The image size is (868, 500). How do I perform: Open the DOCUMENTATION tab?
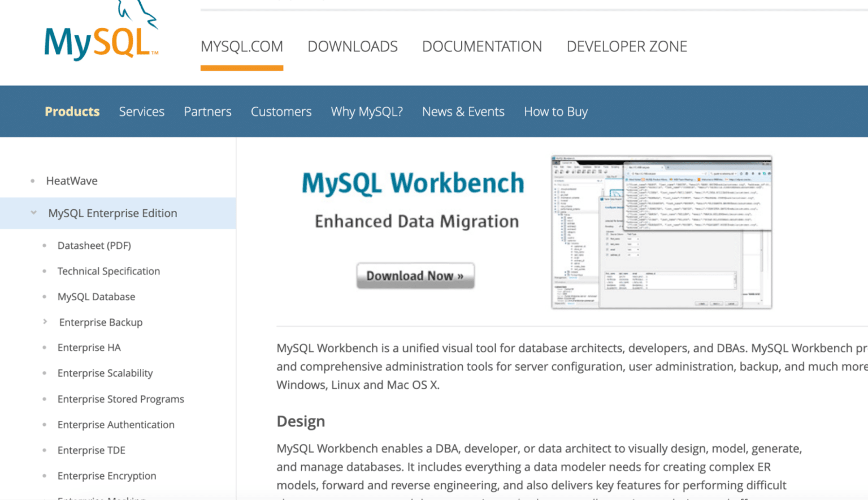point(482,46)
